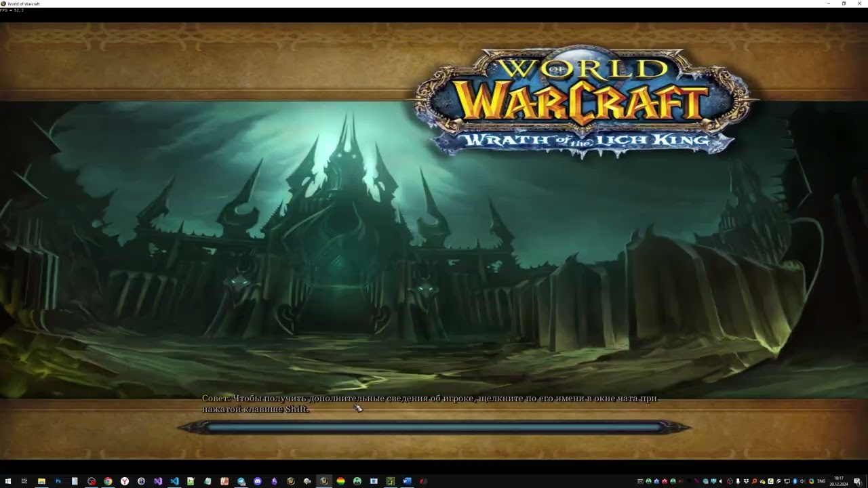Close the World of Warcraft window
The image size is (868, 488).
859,3
